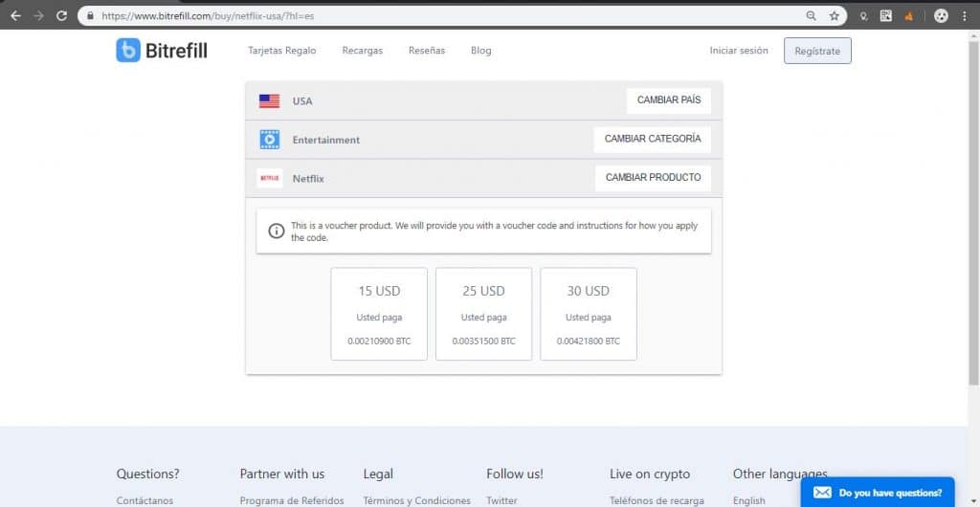
Task: Open the Chrome three-dot menu
Action: point(965,16)
